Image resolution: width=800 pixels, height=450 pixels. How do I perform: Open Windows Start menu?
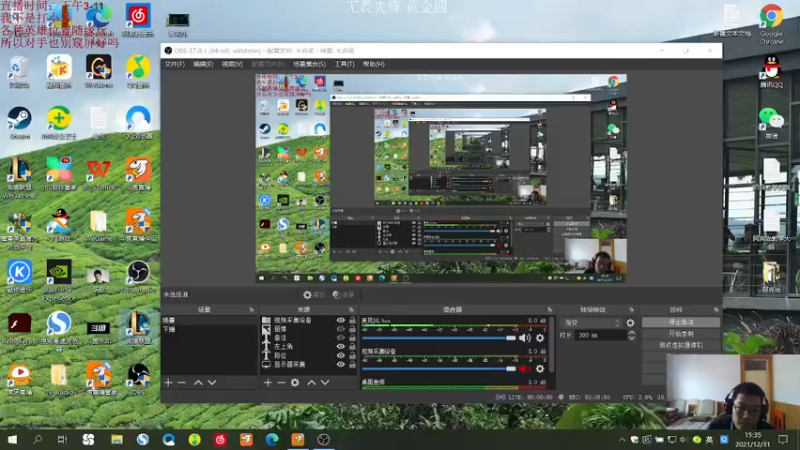[12, 439]
